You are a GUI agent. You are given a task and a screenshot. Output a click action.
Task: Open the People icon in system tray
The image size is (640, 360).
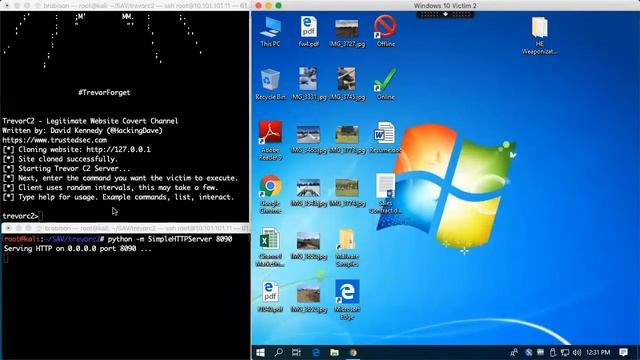(514, 352)
